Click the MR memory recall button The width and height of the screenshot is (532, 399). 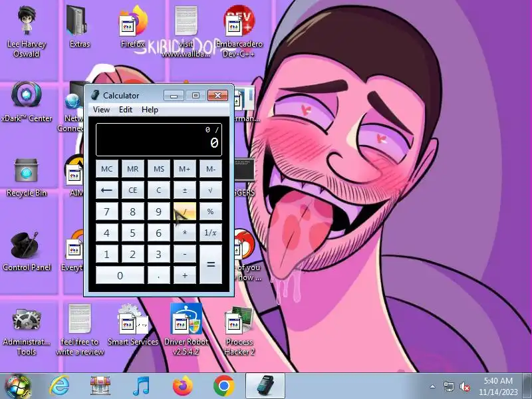click(x=132, y=169)
